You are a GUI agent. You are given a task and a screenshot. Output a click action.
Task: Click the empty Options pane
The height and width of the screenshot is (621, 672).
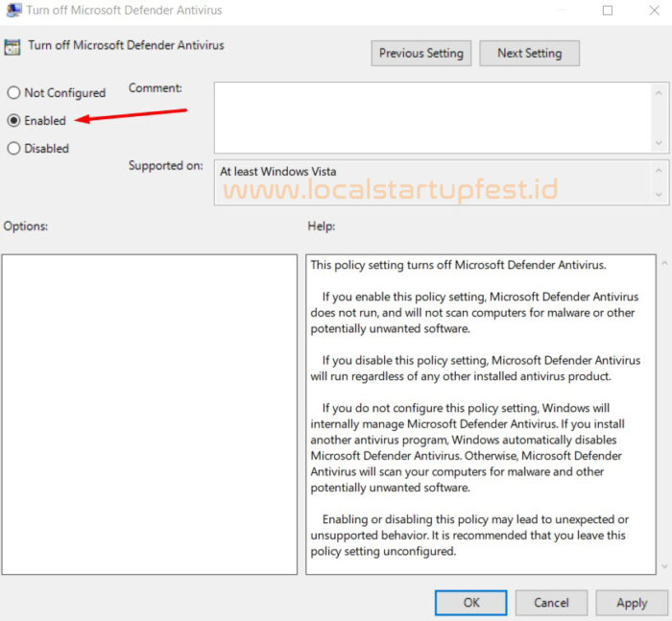tap(149, 415)
